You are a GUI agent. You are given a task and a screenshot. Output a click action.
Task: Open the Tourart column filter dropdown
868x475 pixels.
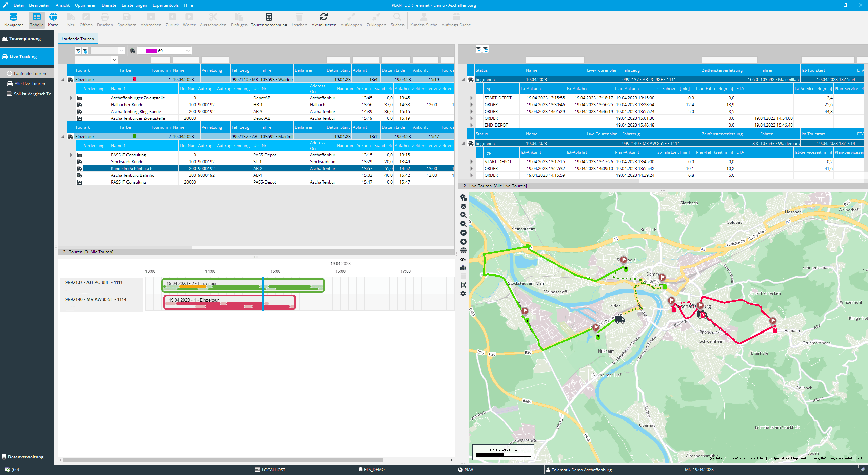[x=114, y=60]
